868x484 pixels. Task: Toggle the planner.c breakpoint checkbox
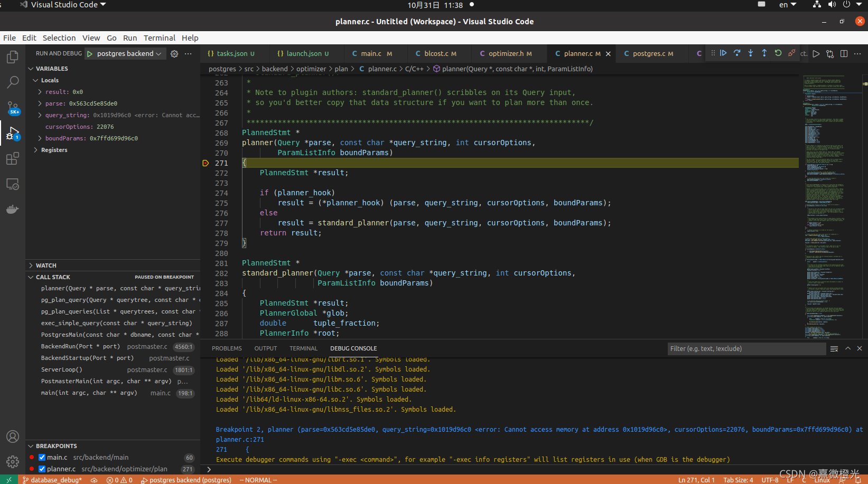(x=42, y=469)
